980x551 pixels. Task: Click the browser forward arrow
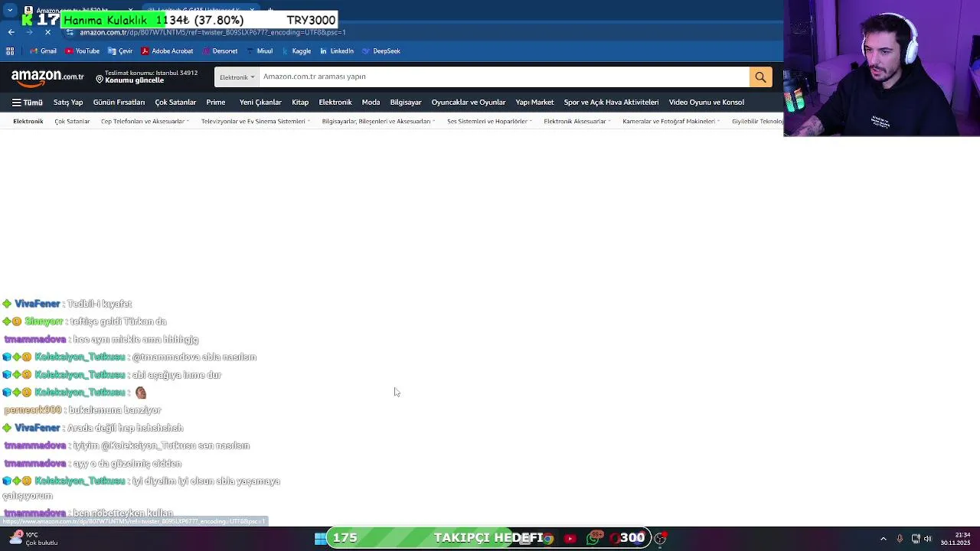[x=29, y=32]
